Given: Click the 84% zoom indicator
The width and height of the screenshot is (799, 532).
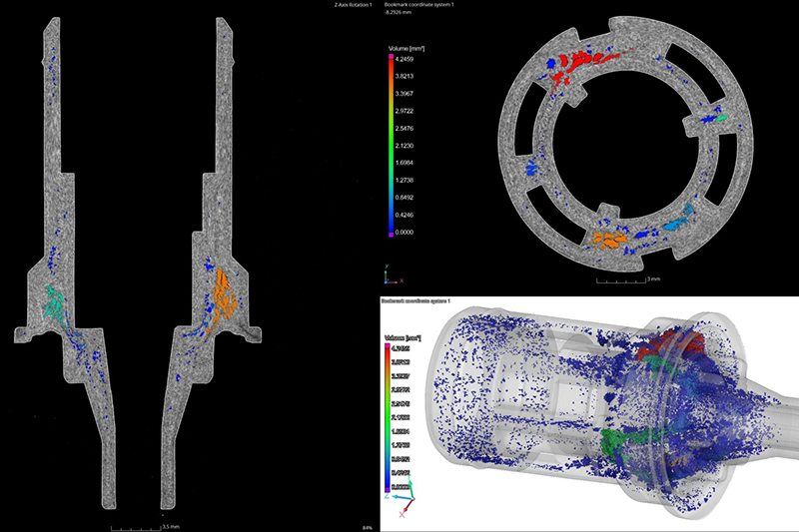Looking at the screenshot, I should [x=367, y=528].
